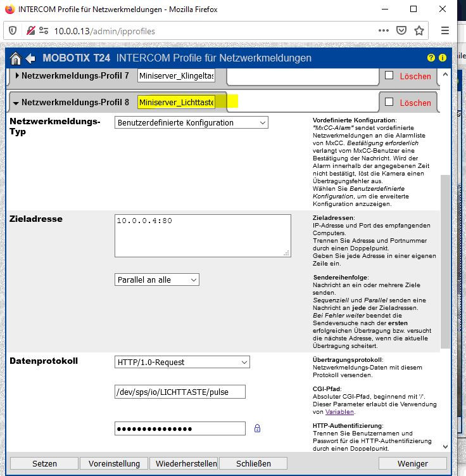Click the HTTP authentication password field
466x476 pixels.
[180, 428]
